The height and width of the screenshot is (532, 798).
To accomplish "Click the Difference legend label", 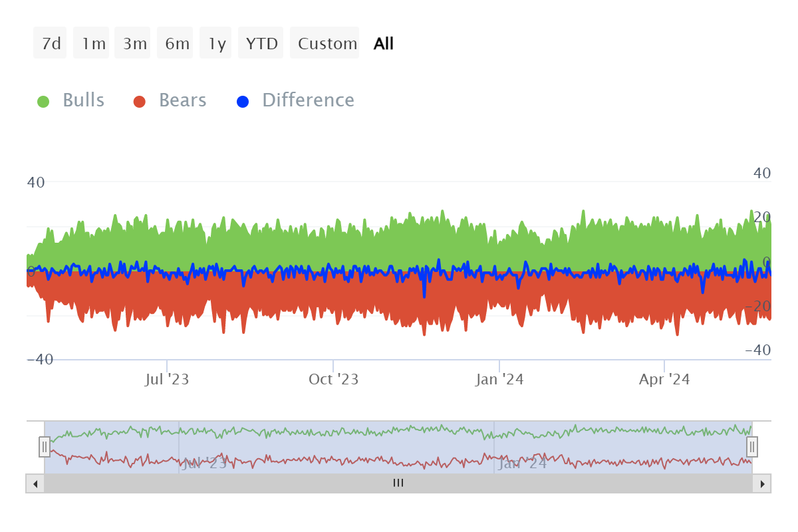I will [x=308, y=100].
